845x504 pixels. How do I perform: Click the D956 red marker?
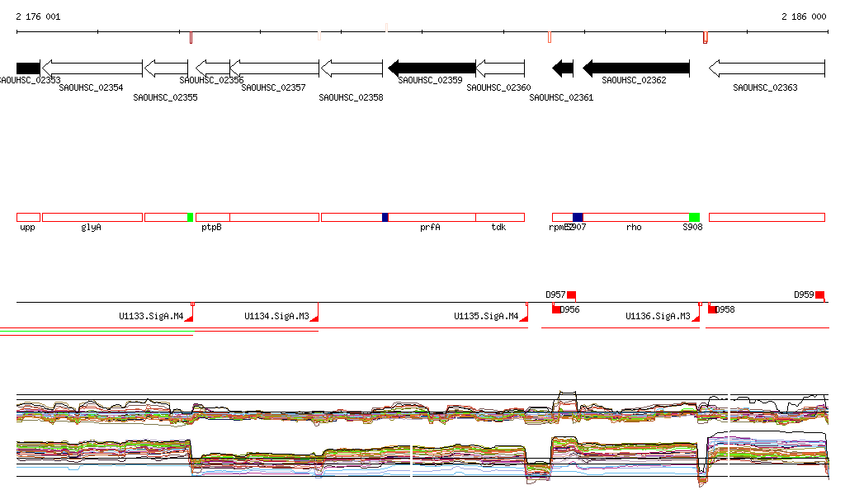(557, 309)
